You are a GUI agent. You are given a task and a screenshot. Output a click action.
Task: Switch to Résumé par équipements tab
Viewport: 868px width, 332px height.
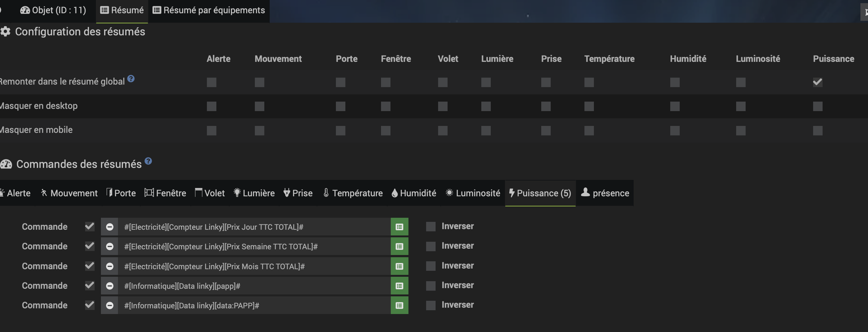[x=209, y=10]
